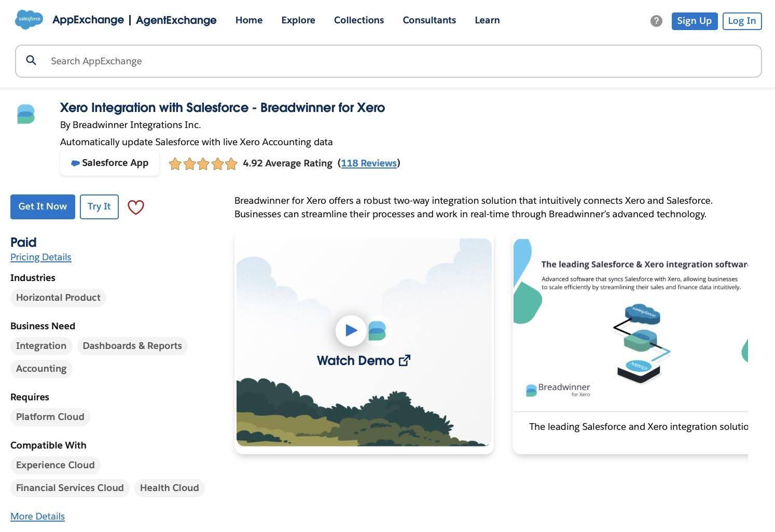775x532 pixels.
Task: Open the 118 Reviews link
Action: click(x=368, y=163)
